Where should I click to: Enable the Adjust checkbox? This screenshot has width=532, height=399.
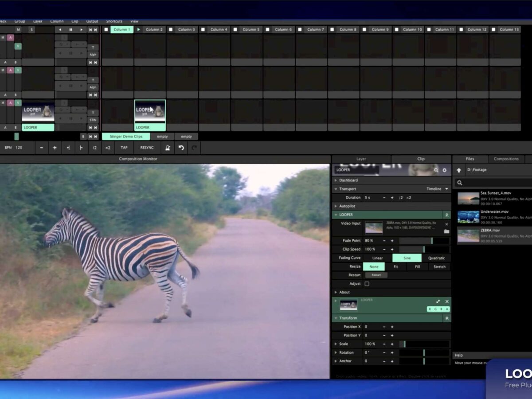(x=367, y=284)
